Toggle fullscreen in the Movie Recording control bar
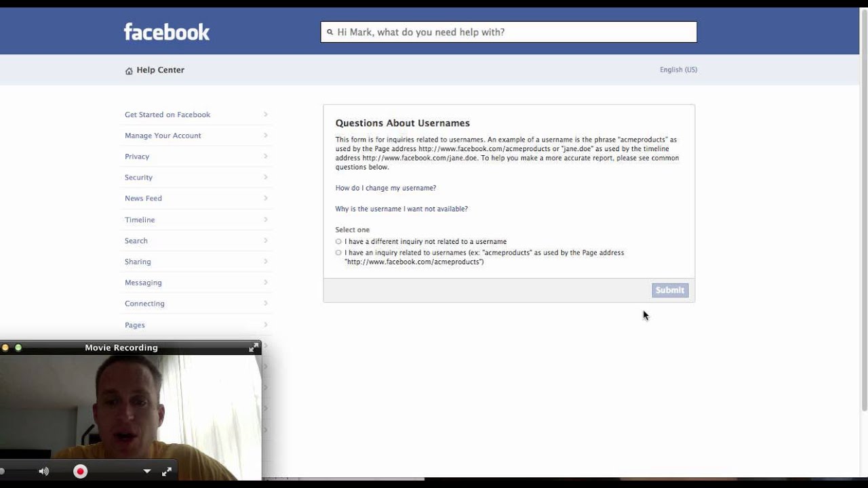The height and width of the screenshot is (488, 868). [x=167, y=471]
